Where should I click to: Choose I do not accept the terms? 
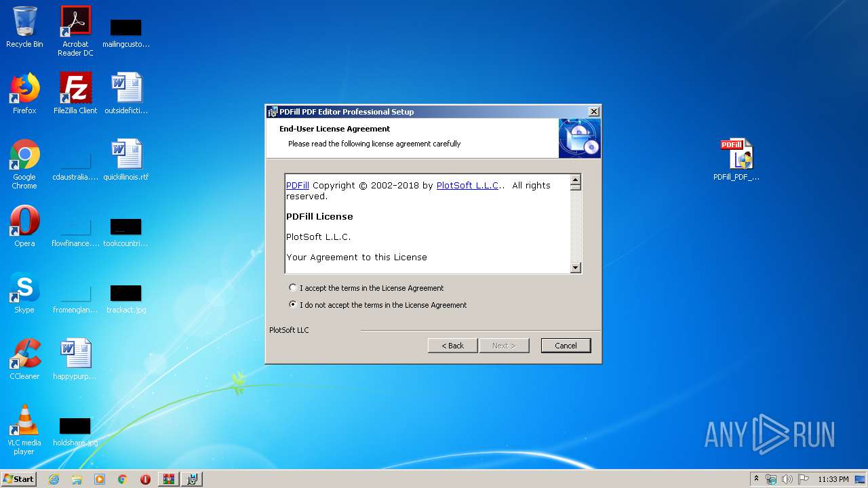[378, 305]
